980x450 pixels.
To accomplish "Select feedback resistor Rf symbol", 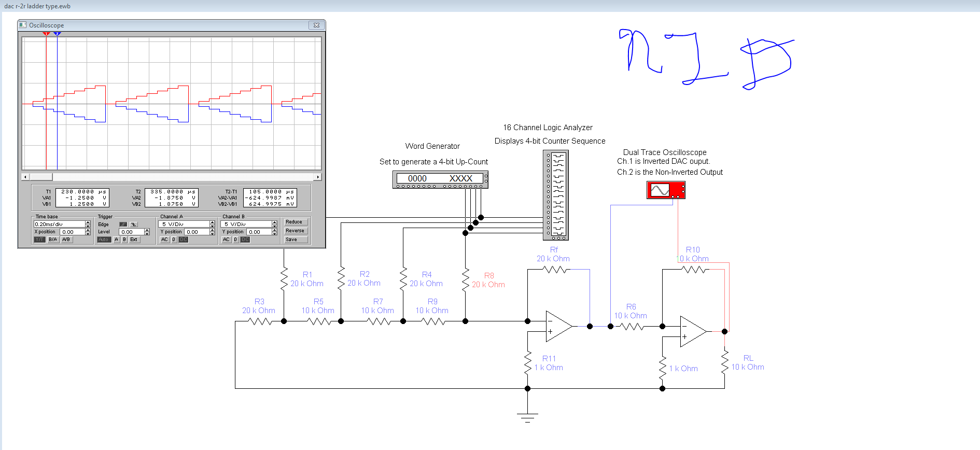I will point(555,270).
